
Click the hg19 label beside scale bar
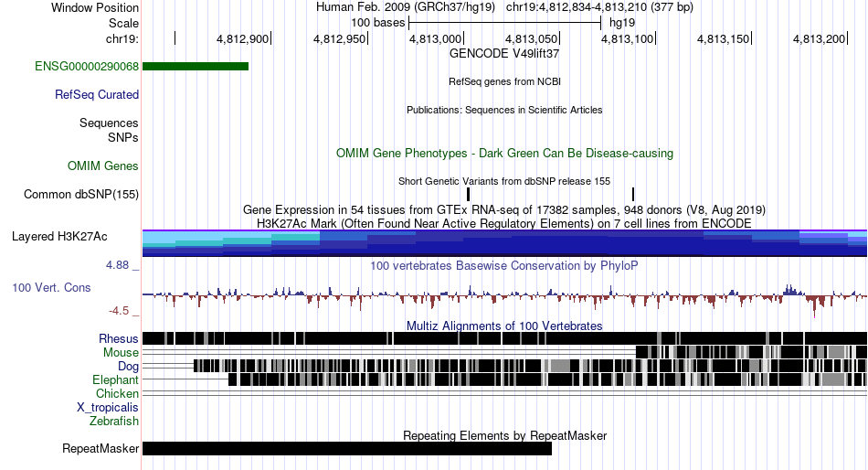[x=622, y=23]
